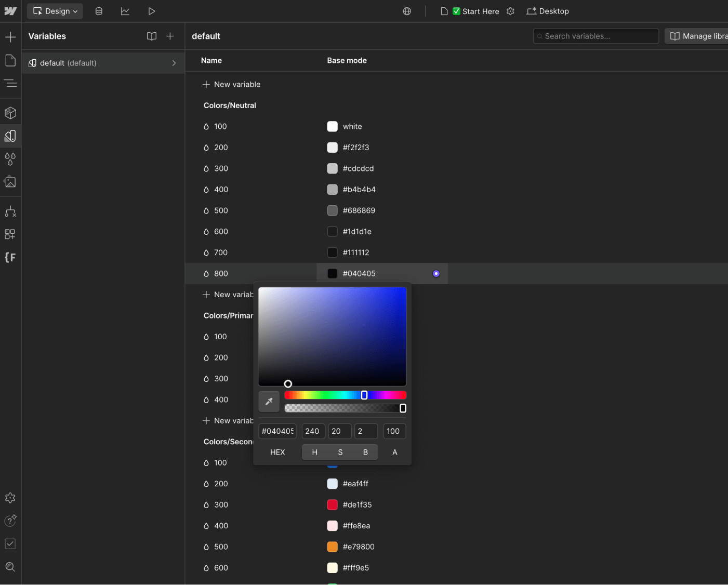
Task: Switch to the H (Hue) tab
Action: pyautogui.click(x=314, y=452)
